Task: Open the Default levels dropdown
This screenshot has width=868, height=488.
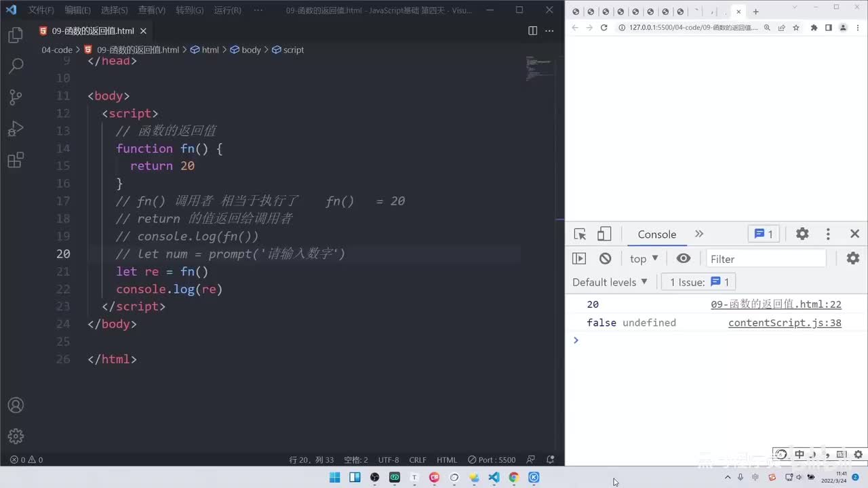Action: (x=610, y=282)
